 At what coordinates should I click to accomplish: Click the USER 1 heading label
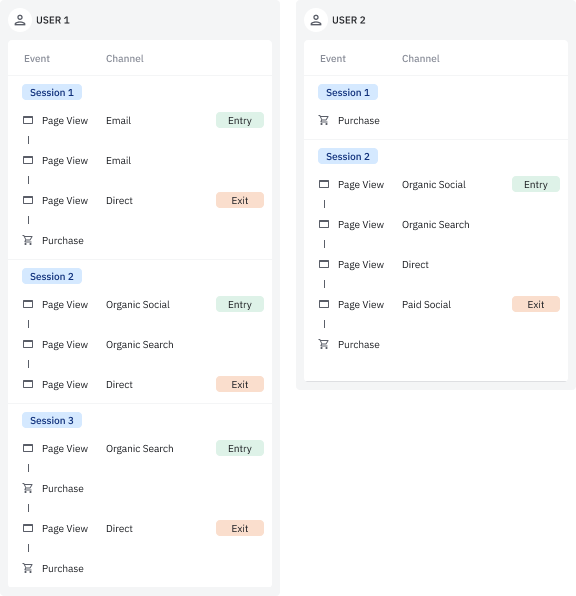(53, 20)
